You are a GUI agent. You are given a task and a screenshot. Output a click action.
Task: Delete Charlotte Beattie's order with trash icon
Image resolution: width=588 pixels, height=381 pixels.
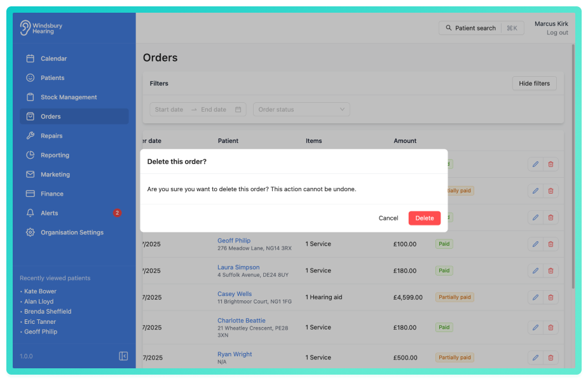[550, 328]
